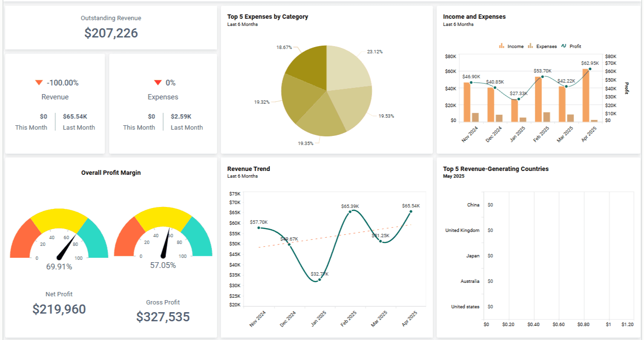Click the Outstanding Revenue card
This screenshot has height=340, width=644.
[x=111, y=27]
